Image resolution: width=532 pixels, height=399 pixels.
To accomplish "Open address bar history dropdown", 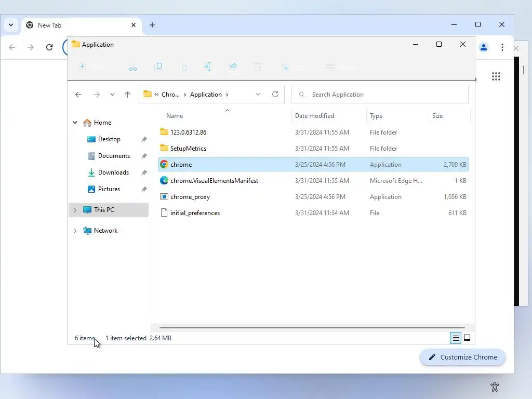I will [x=258, y=95].
